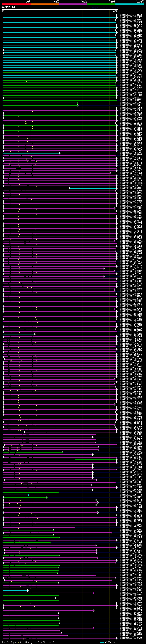This screenshot has width=146, height=644.
Task: Click the short cyan alignment bar for B7FLR6
Action: coord(19,334)
